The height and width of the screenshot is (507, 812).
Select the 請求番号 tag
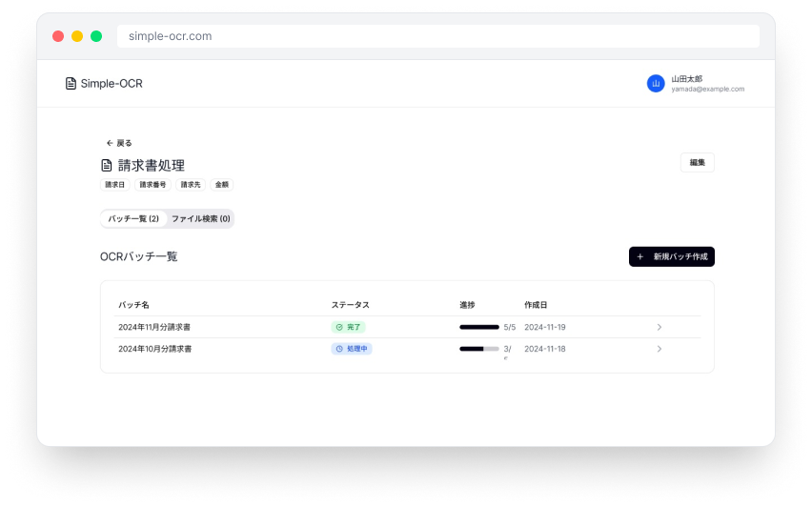152,184
